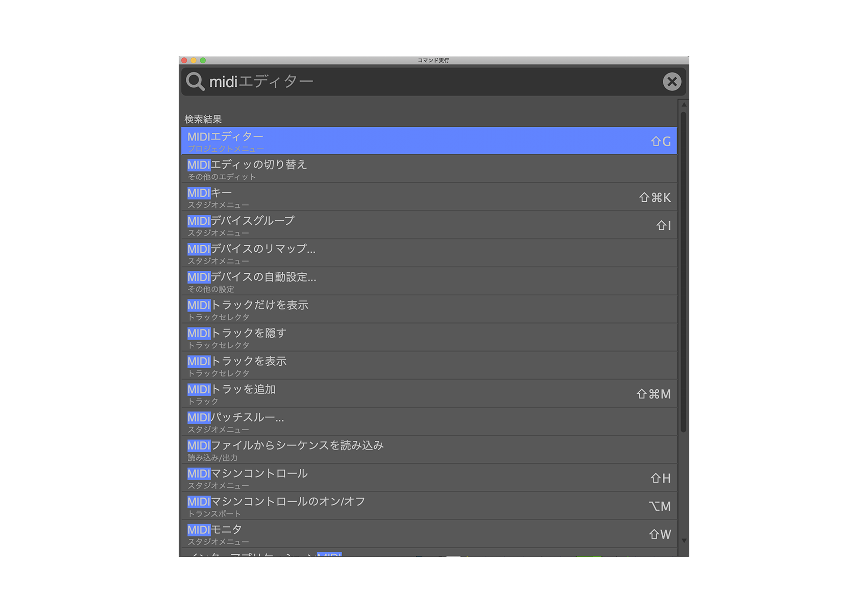Run MIDIトラックを隠す command
This screenshot has width=868, height=613.
click(429, 338)
